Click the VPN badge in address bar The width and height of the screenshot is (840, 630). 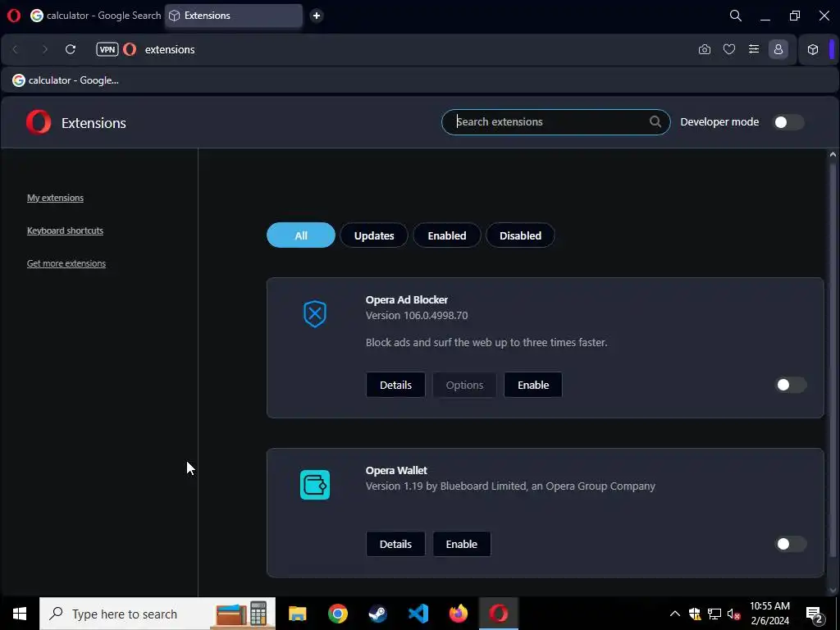[x=107, y=49]
